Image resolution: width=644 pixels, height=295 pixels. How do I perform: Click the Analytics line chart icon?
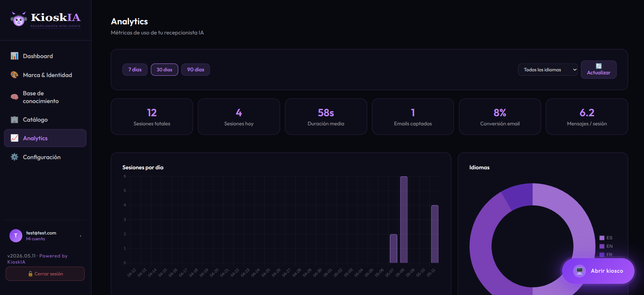coord(15,138)
